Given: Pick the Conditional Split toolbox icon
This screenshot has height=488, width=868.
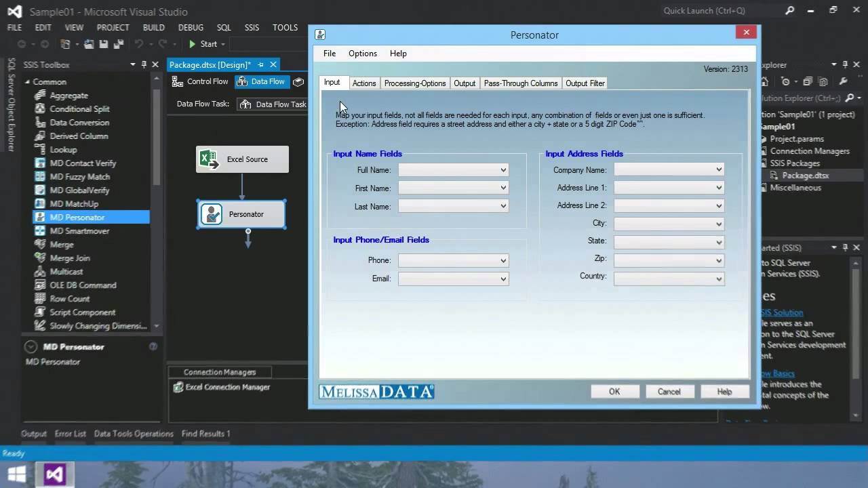Looking at the screenshot, I should click(39, 109).
